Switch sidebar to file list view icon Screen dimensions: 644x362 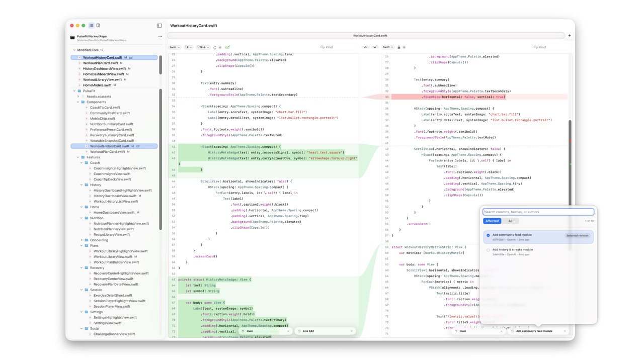point(91,26)
